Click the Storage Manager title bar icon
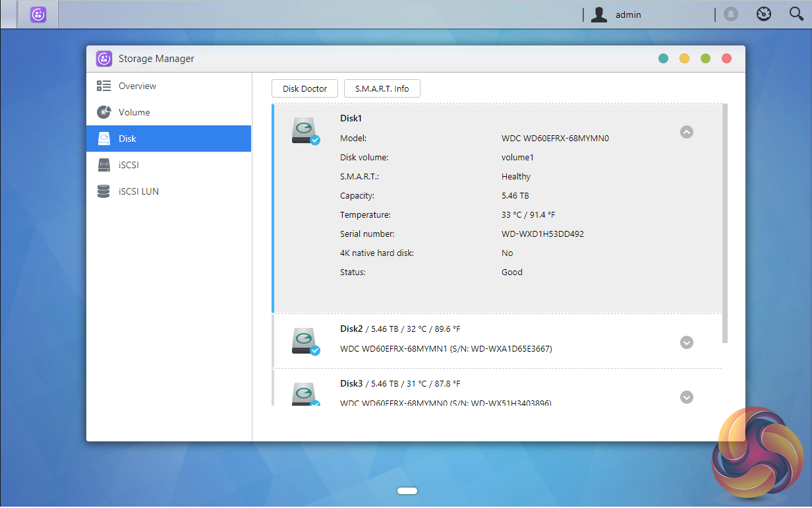 [104, 59]
